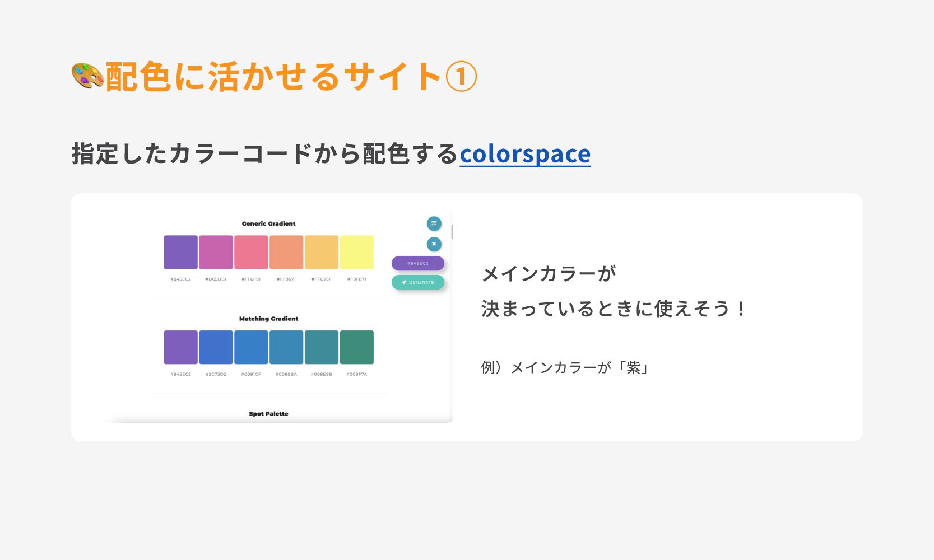
Task: Choose the #008F7A green swatch
Action: [x=356, y=347]
